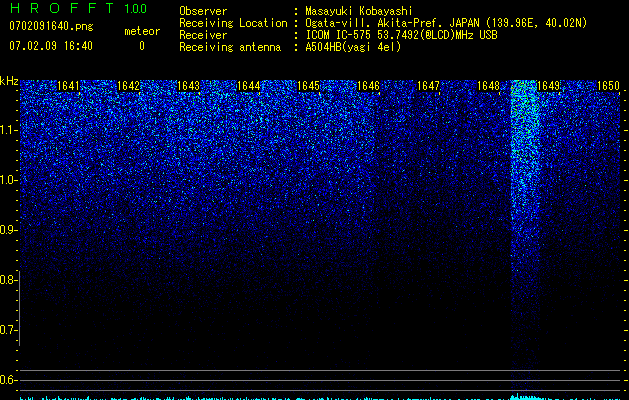Image resolution: width=629 pixels, height=400 pixels.
Task: Click the 0.9 kHz axis label
Action: click(x=9, y=230)
